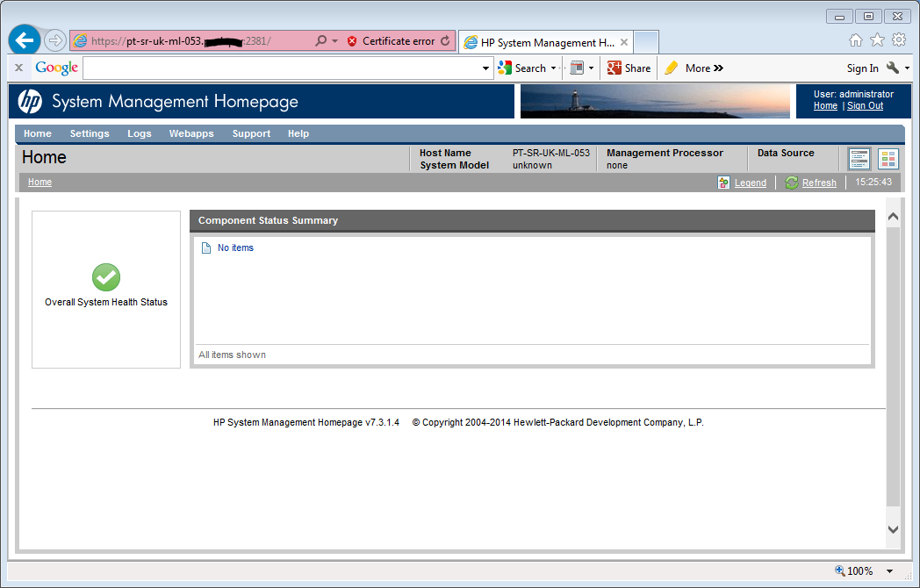This screenshot has width=920, height=588.
Task: Click the Refresh icon to reload page data
Action: [x=792, y=183]
